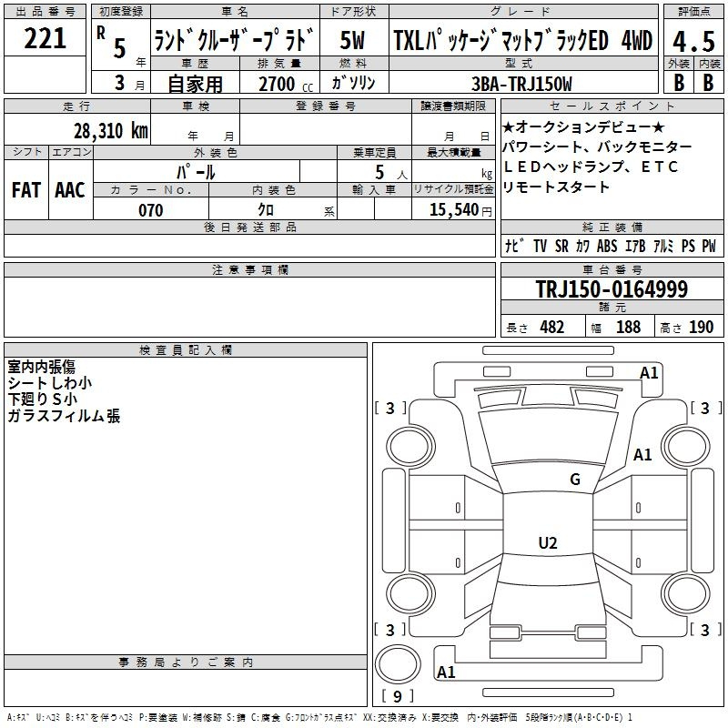
Task: Select the A1 mark beside the front bumper
Action: coord(649,372)
